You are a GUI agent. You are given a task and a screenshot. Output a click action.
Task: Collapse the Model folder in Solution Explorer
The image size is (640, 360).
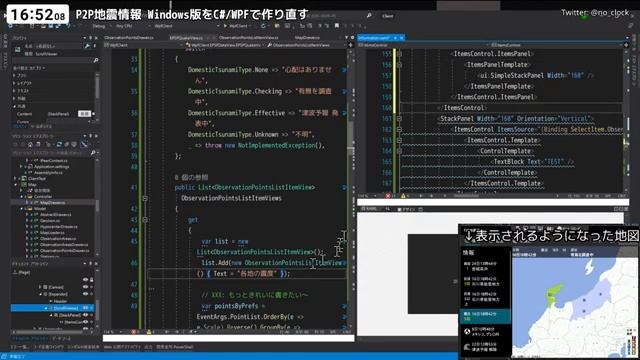[22, 209]
